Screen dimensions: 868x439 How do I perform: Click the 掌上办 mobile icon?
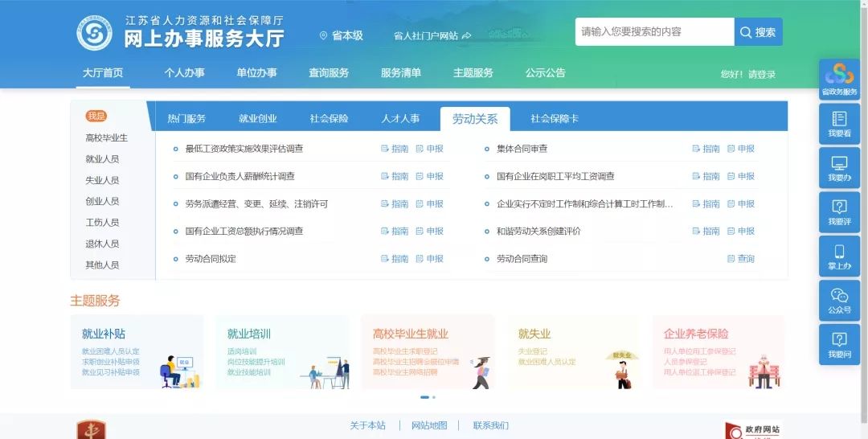click(839, 256)
